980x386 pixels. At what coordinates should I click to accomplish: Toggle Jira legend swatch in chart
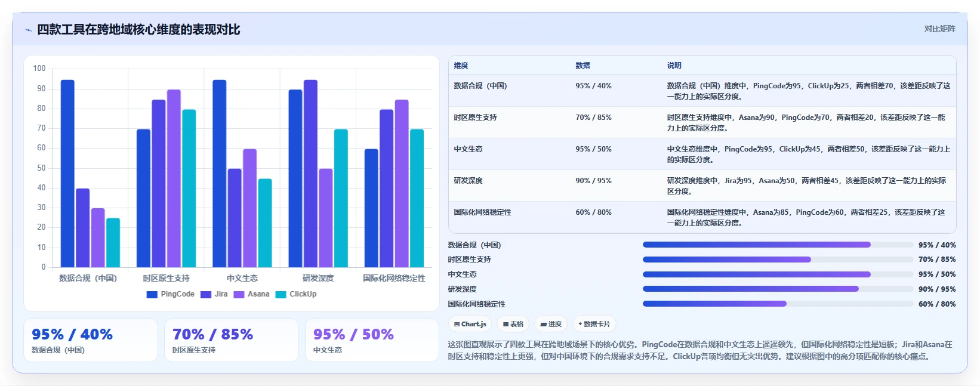click(x=206, y=294)
